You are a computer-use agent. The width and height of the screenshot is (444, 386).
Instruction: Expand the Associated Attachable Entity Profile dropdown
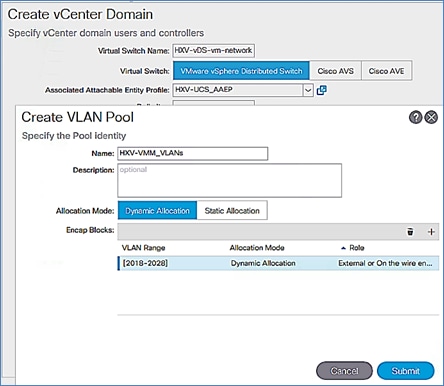[308, 90]
